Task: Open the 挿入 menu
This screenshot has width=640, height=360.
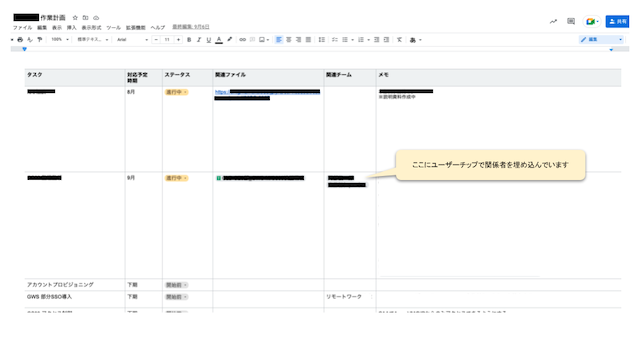Action: [71, 28]
